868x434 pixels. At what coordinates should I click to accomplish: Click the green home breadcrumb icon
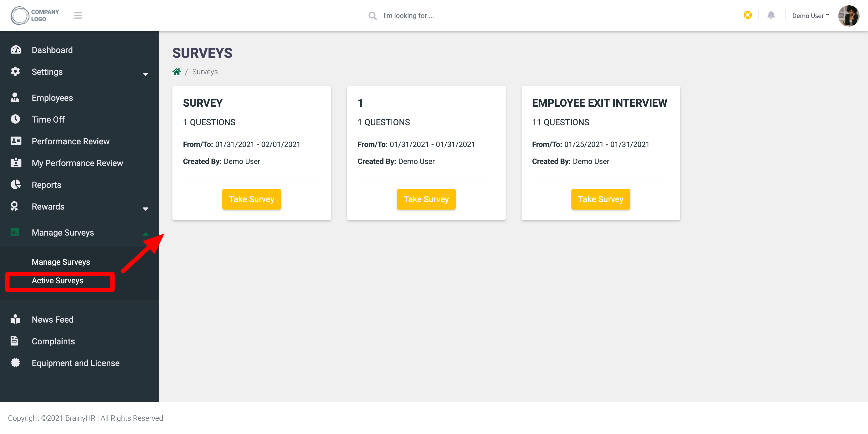(177, 71)
